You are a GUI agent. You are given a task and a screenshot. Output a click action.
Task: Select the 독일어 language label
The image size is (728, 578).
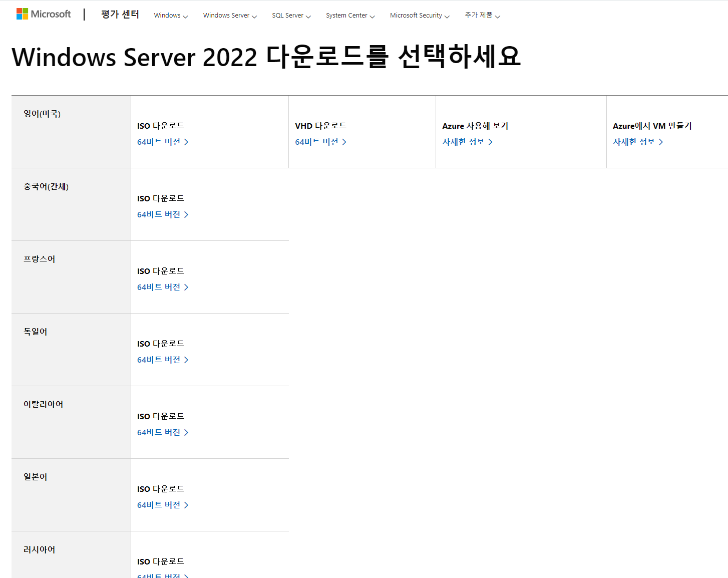coord(36,332)
